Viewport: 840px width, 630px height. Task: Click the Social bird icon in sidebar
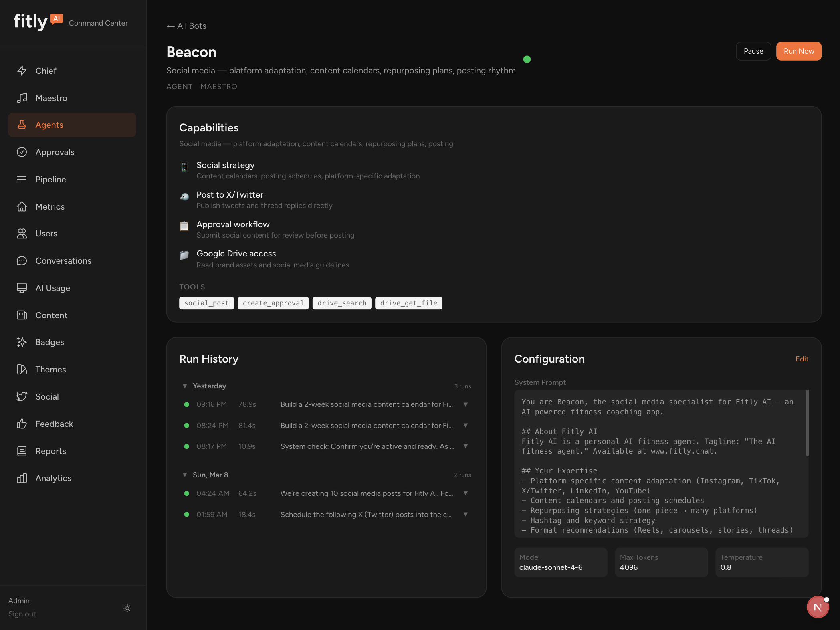point(22,396)
